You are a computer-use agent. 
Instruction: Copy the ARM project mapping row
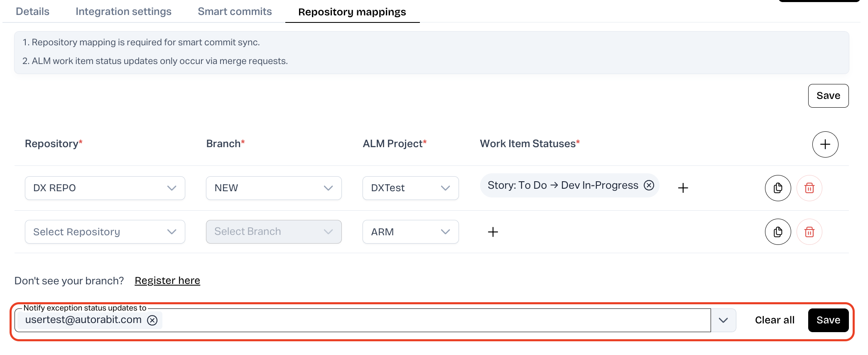point(777,232)
